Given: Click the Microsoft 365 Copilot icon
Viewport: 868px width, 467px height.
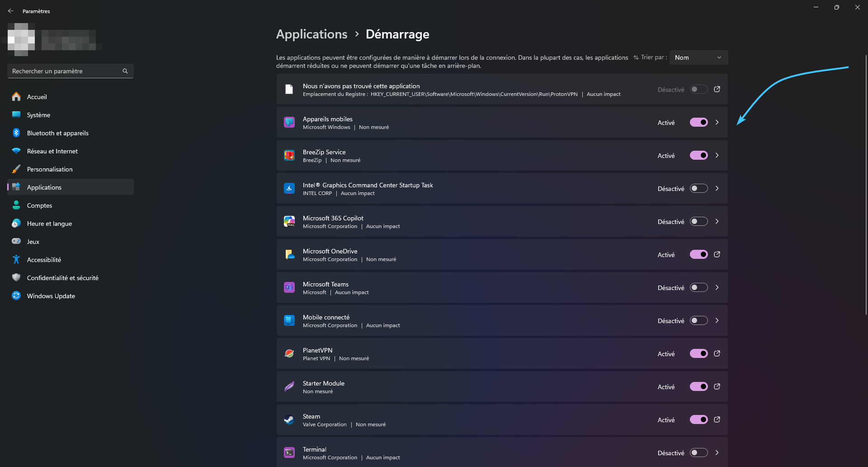Looking at the screenshot, I should (x=289, y=221).
